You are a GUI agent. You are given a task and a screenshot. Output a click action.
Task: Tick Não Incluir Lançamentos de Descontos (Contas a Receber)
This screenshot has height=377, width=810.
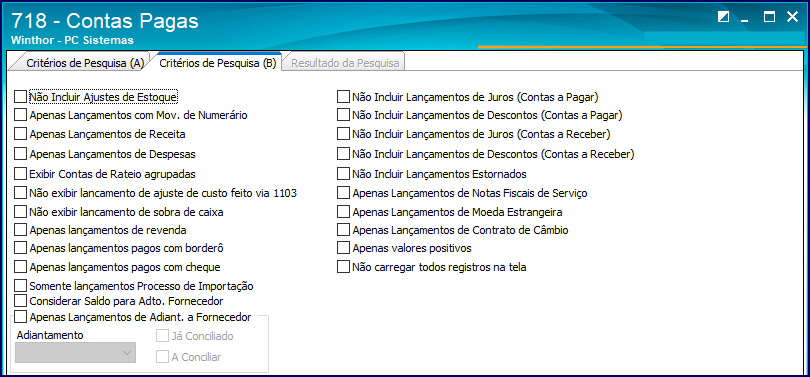click(x=343, y=154)
